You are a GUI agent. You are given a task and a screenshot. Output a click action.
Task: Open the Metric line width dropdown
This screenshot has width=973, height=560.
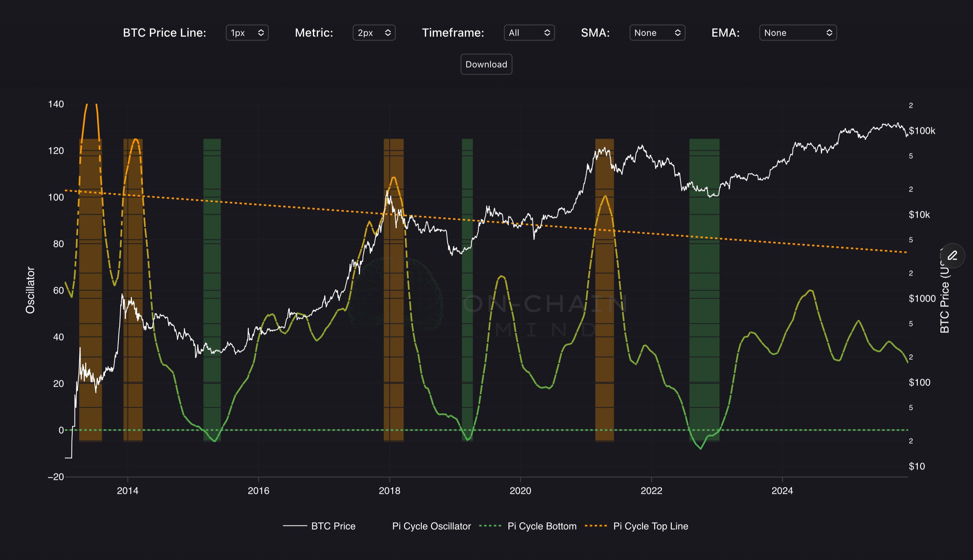374,33
